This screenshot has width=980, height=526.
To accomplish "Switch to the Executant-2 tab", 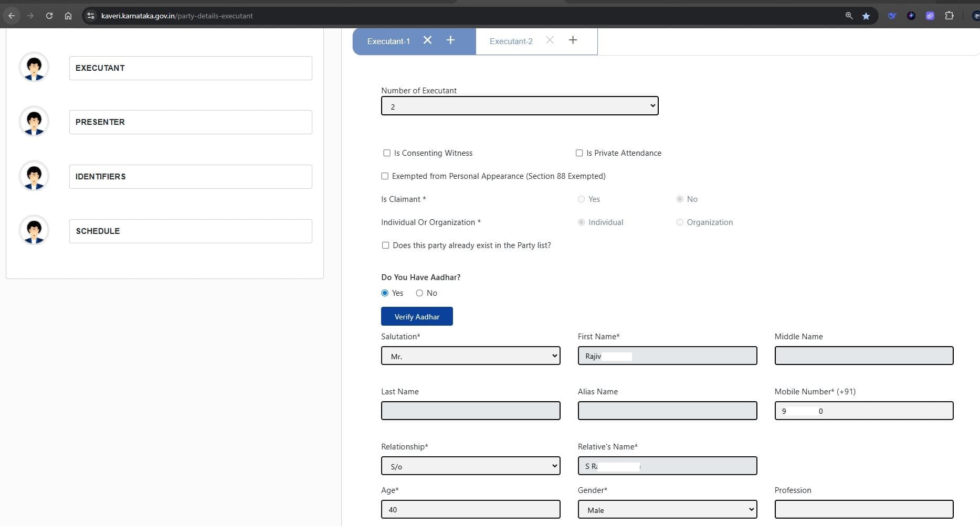I will 511,41.
